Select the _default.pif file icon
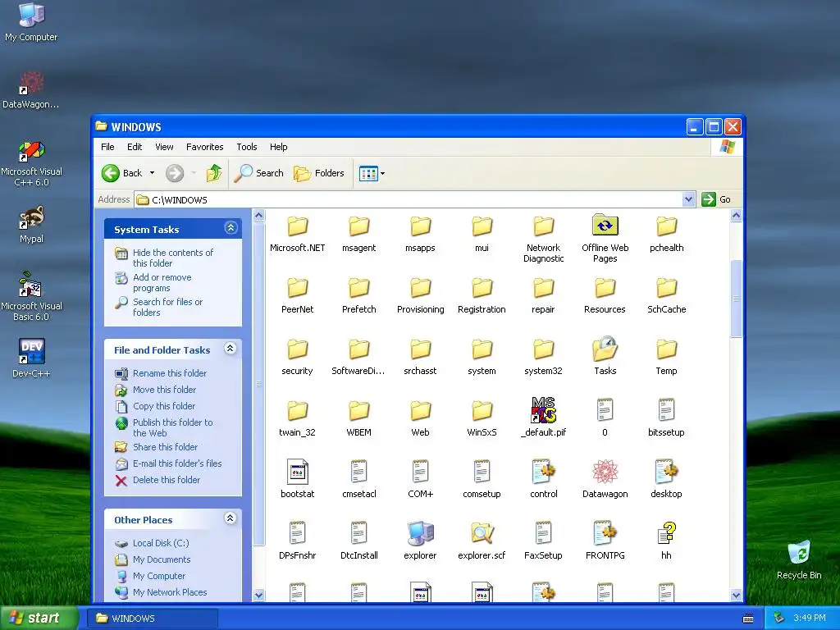This screenshot has height=630, width=840. (x=543, y=410)
